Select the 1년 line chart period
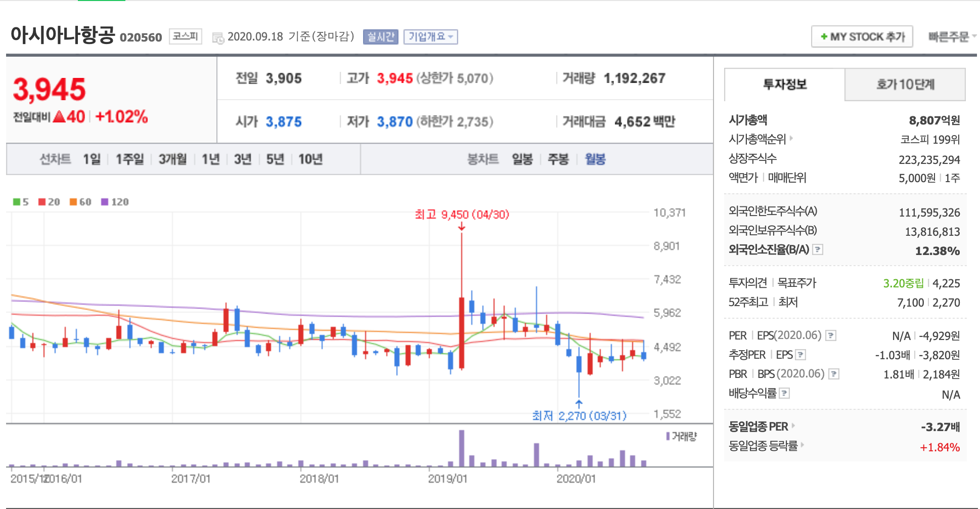 [210, 159]
